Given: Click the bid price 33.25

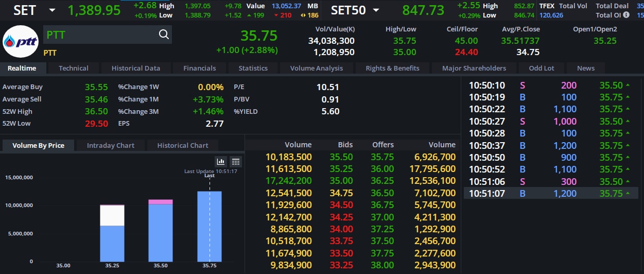Looking at the screenshot, I should point(341,265).
